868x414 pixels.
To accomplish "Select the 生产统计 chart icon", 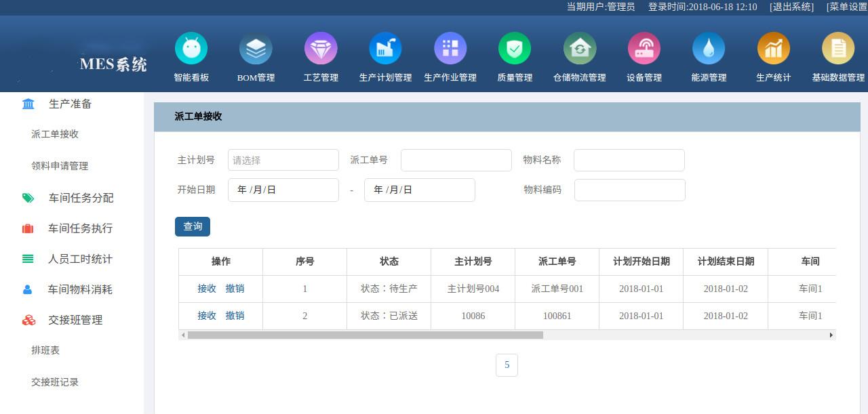I will (772, 49).
